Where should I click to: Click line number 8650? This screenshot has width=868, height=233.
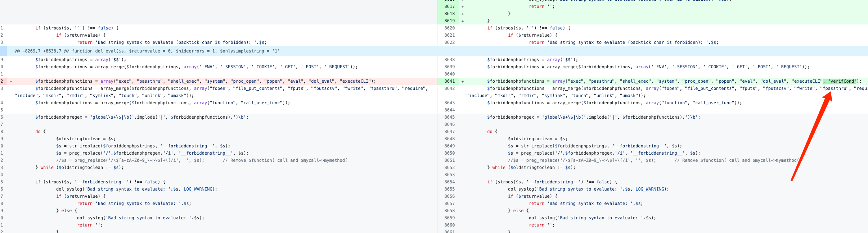(x=449, y=153)
